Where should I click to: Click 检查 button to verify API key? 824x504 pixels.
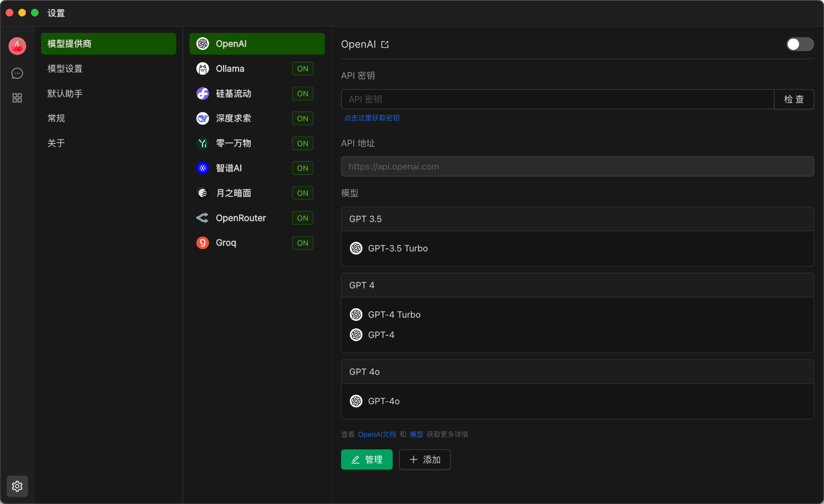(x=794, y=99)
